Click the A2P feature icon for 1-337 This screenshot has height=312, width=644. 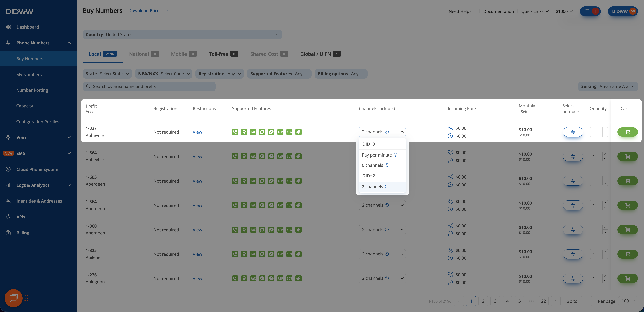[x=280, y=132]
